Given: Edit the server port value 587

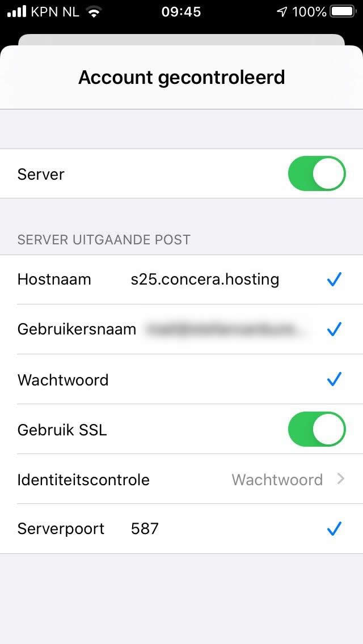Looking at the screenshot, I should click(x=145, y=529).
